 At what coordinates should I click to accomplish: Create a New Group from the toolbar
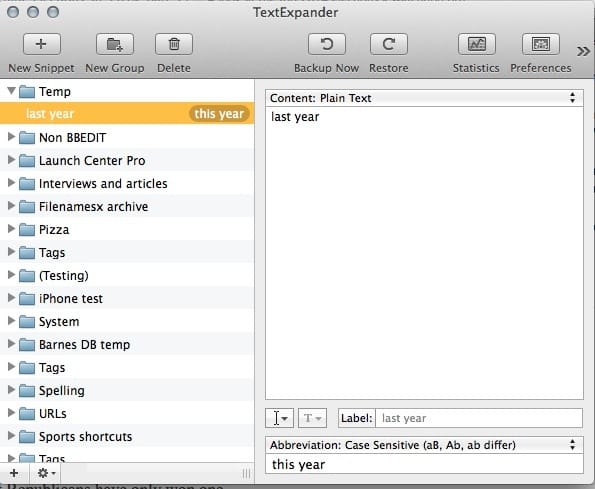click(115, 44)
